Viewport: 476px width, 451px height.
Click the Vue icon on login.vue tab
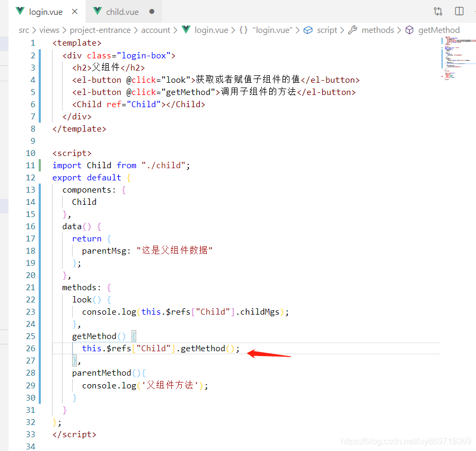(20, 11)
